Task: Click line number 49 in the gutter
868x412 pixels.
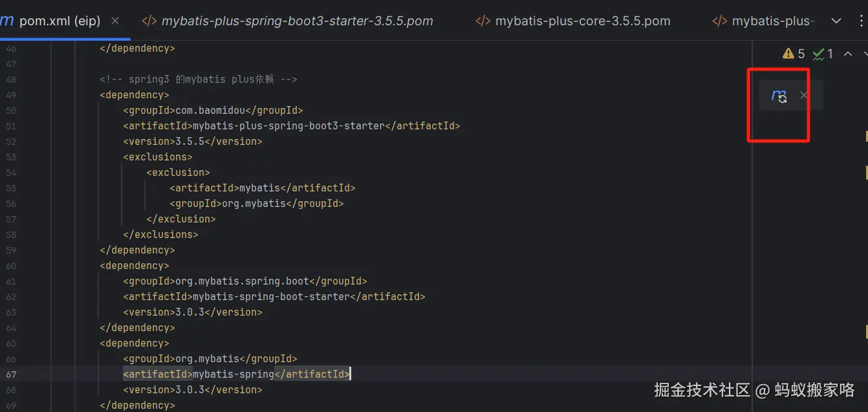Action: 11,95
